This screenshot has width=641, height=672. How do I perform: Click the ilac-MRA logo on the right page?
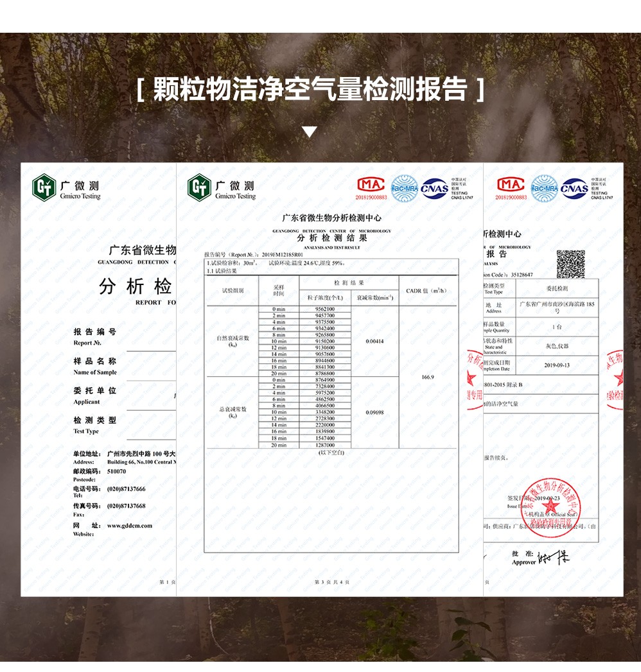pos(544,188)
